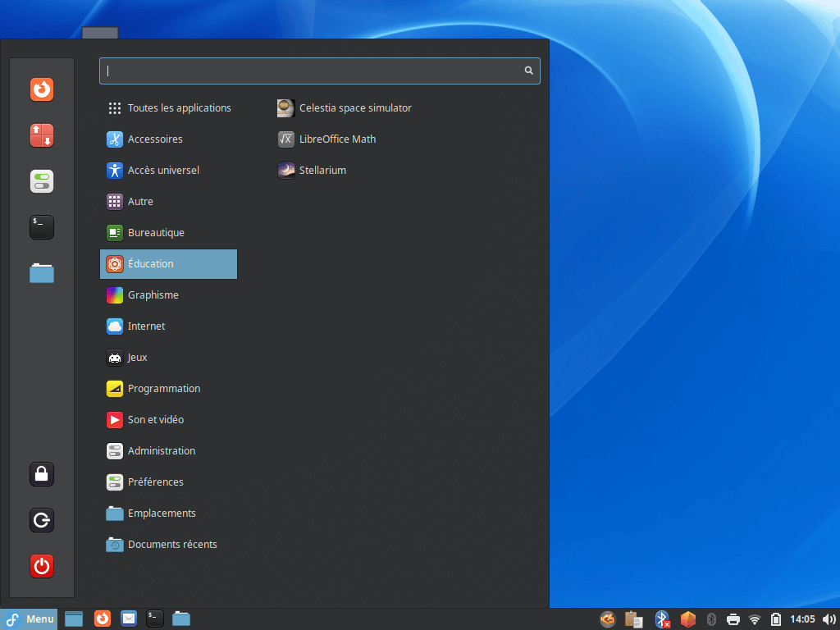Select the Accès universel category
The width and height of the screenshot is (840, 630).
pos(169,171)
